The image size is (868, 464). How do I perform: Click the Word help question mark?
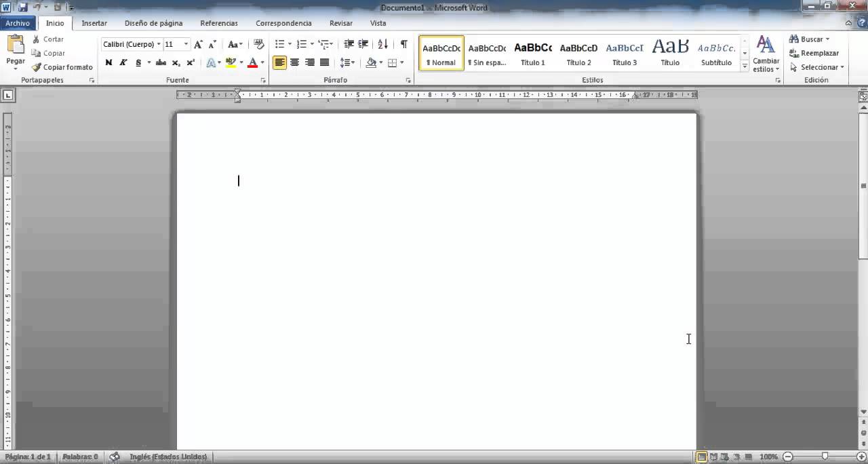(x=862, y=23)
